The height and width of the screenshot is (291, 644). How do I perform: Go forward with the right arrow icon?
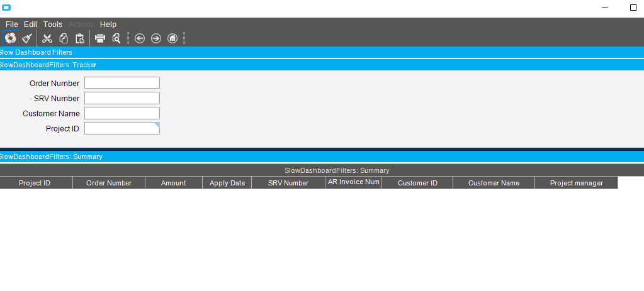156,38
